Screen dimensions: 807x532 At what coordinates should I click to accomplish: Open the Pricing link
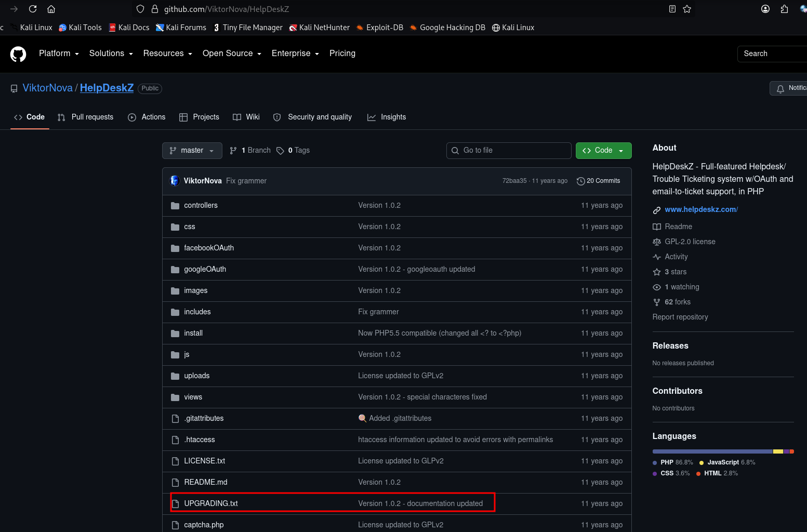pyautogui.click(x=342, y=54)
